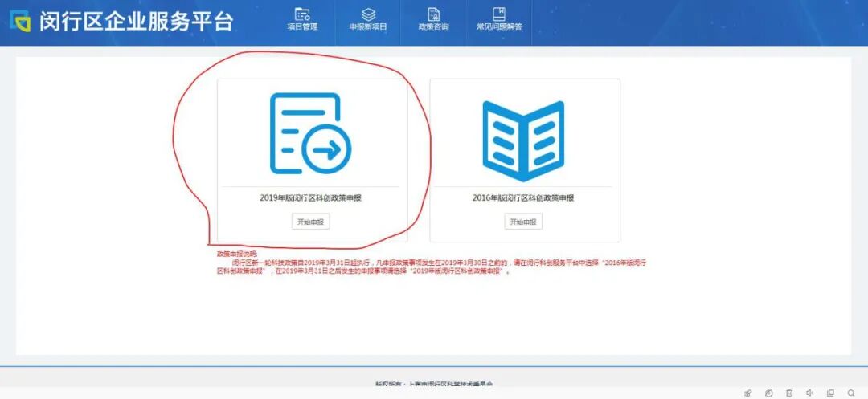Click the circular restore icon in status bar
The image size is (868, 399).
click(x=769, y=393)
